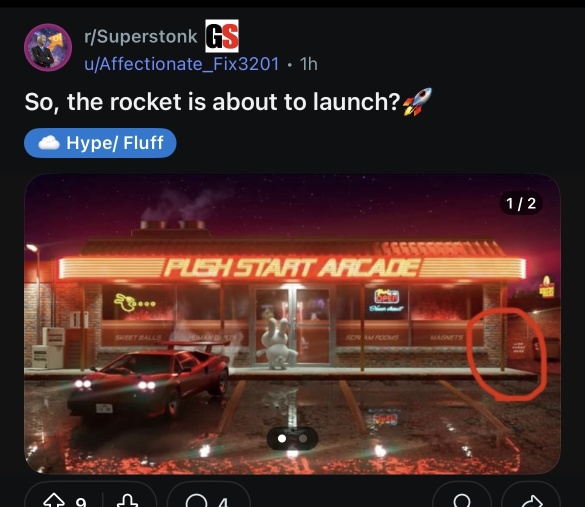
Task: Tap the comment count number 4
Action: tap(223, 503)
